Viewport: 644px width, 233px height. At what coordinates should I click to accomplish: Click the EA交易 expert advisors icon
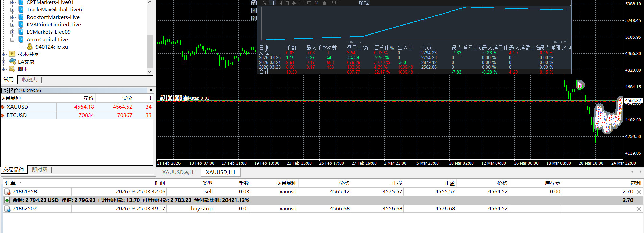12,62
